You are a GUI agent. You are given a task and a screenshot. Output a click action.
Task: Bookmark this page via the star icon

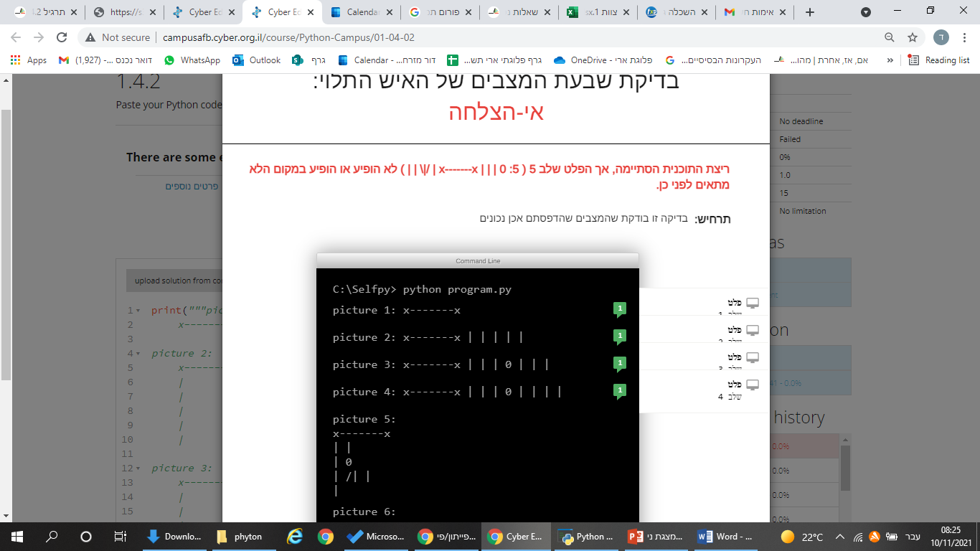click(911, 37)
